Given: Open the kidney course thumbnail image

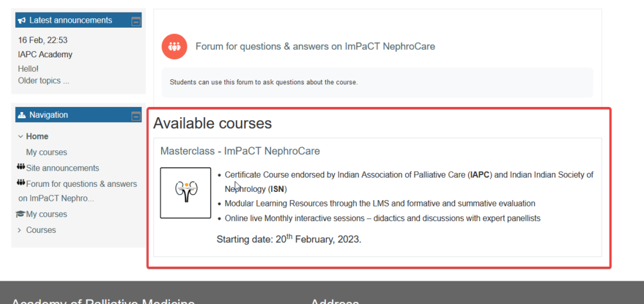Looking at the screenshot, I should click(186, 193).
